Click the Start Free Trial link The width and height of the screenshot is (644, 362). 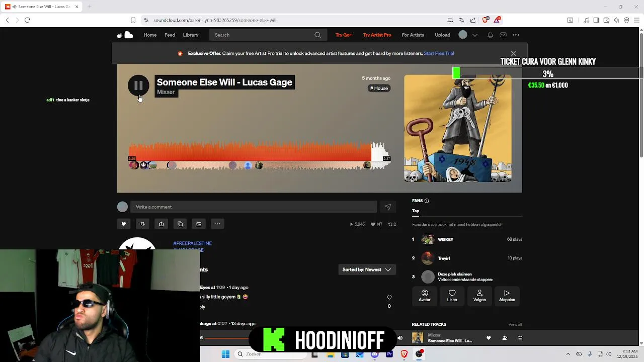click(x=439, y=53)
